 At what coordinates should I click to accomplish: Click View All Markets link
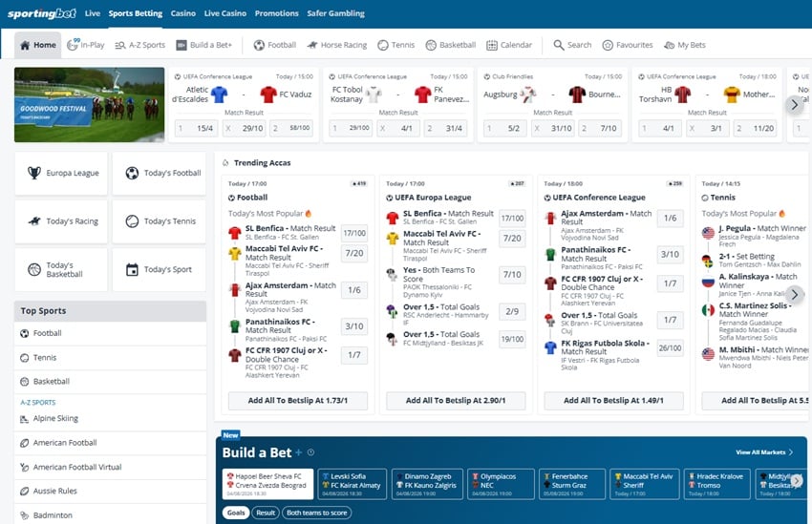tap(764, 452)
